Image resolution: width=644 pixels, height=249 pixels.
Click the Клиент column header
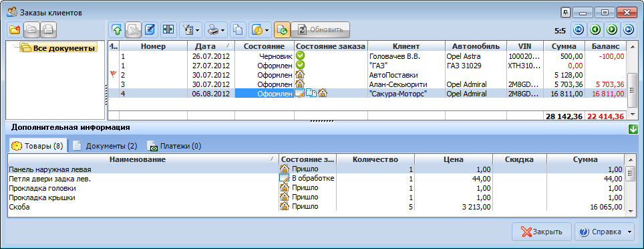click(406, 46)
